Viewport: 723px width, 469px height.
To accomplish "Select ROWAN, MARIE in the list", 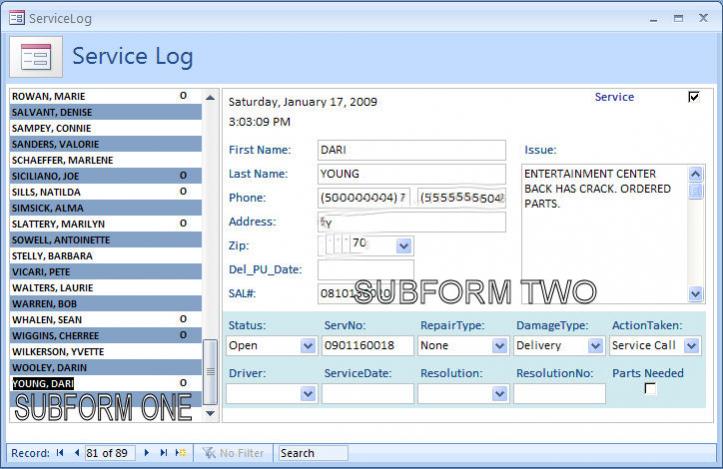I will 106,96.
